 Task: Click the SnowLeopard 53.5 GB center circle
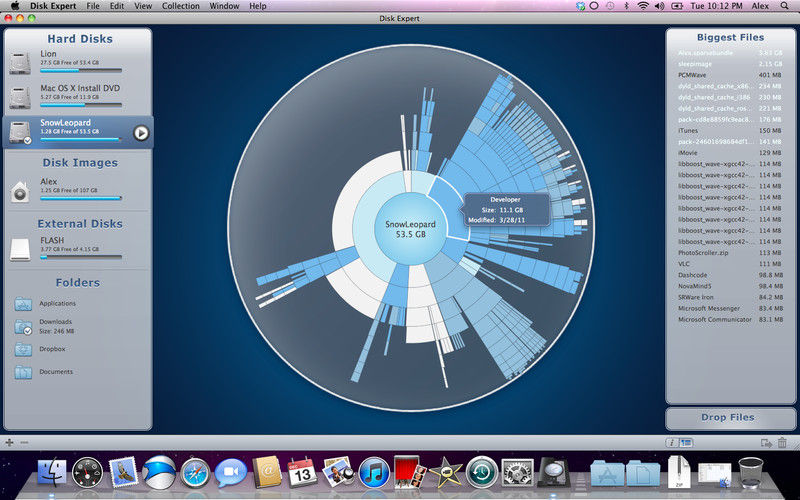[411, 229]
